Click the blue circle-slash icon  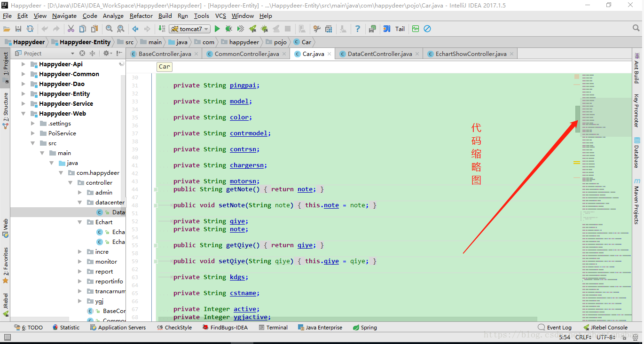click(427, 29)
